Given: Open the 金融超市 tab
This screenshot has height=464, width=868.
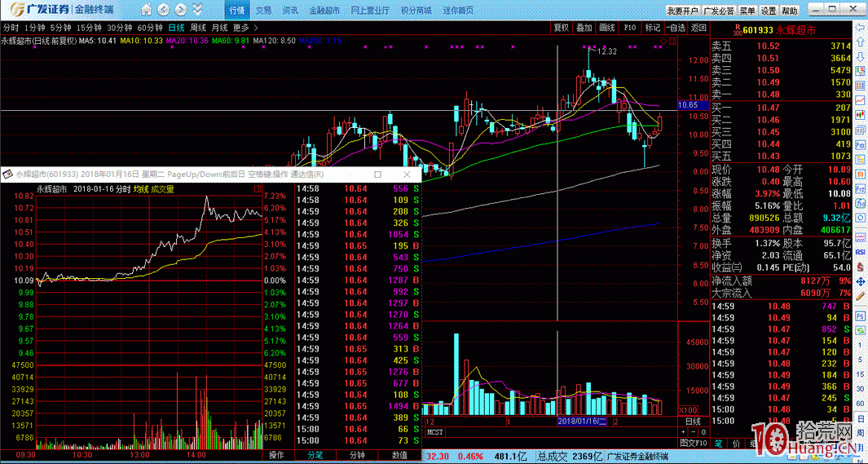Looking at the screenshot, I should [x=324, y=10].
